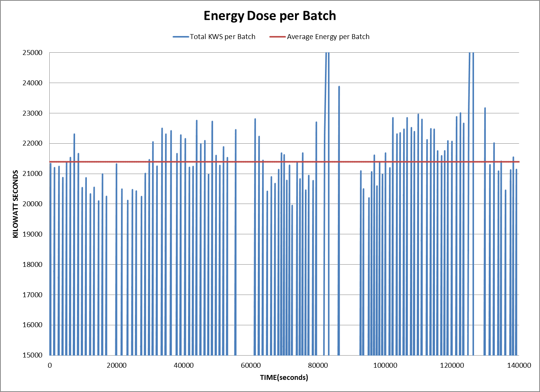Click the 100000 label on the x-axis
This screenshot has width=540, height=392.
point(385,365)
